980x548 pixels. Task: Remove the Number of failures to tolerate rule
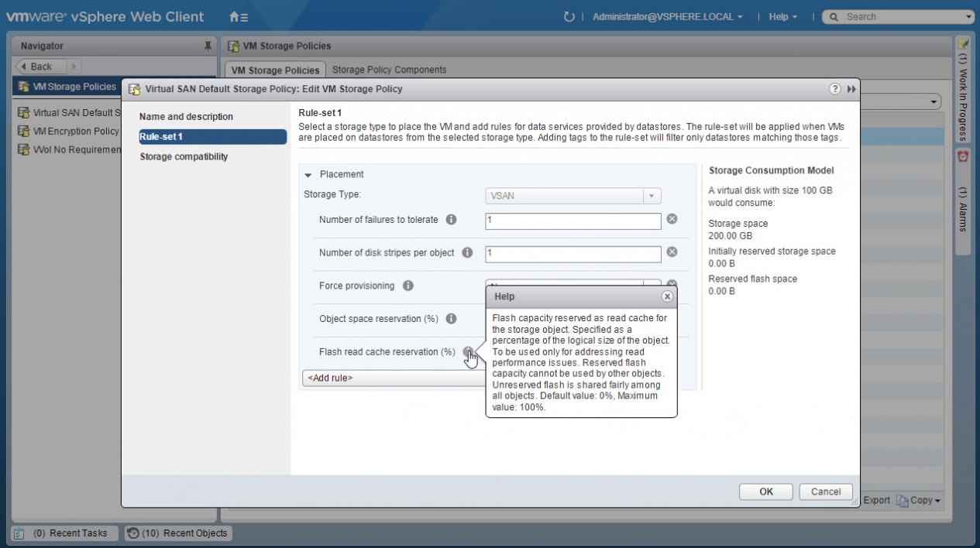(x=672, y=219)
